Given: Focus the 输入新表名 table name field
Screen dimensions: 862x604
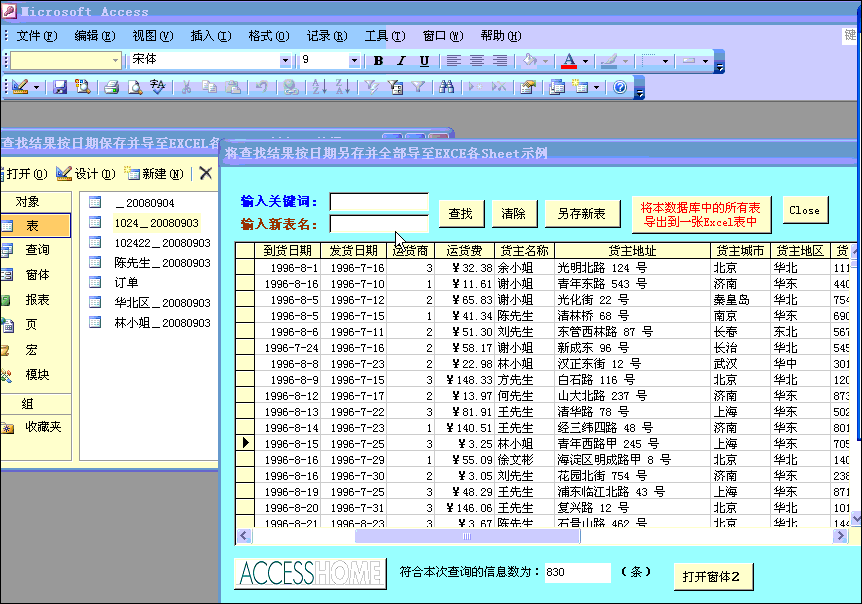Looking at the screenshot, I should click(379, 224).
